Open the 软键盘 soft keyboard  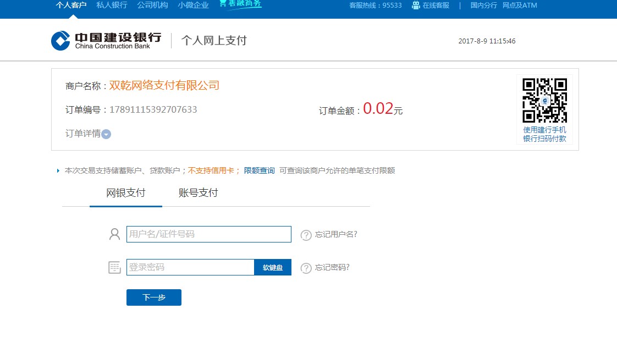(x=273, y=267)
